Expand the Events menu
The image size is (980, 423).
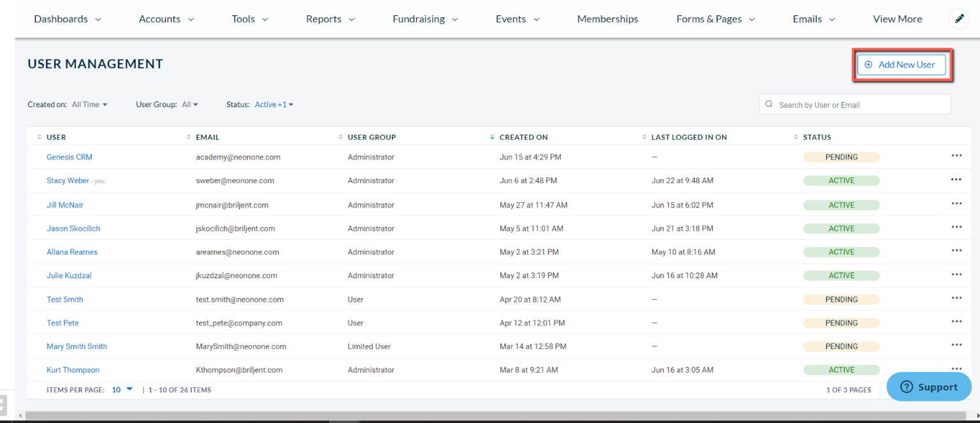518,19
